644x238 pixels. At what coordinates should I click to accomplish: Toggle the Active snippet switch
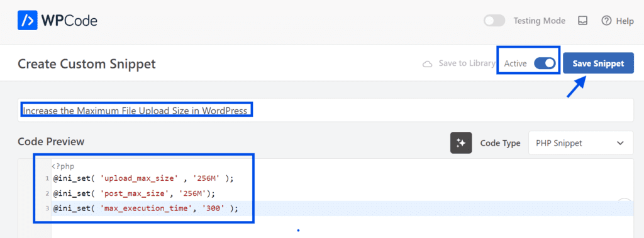click(x=545, y=63)
